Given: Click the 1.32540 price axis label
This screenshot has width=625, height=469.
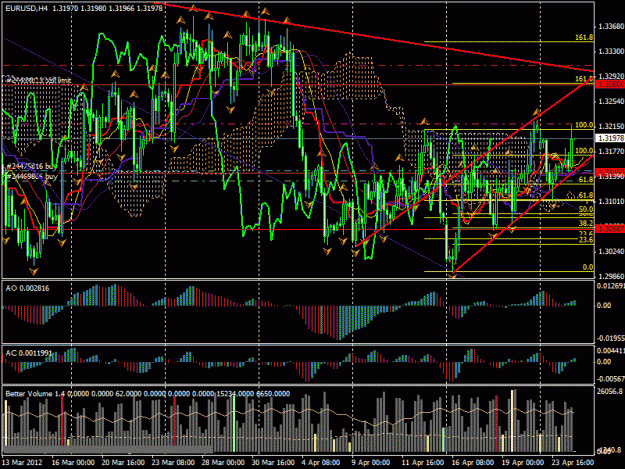Looking at the screenshot, I should pyautogui.click(x=611, y=101).
